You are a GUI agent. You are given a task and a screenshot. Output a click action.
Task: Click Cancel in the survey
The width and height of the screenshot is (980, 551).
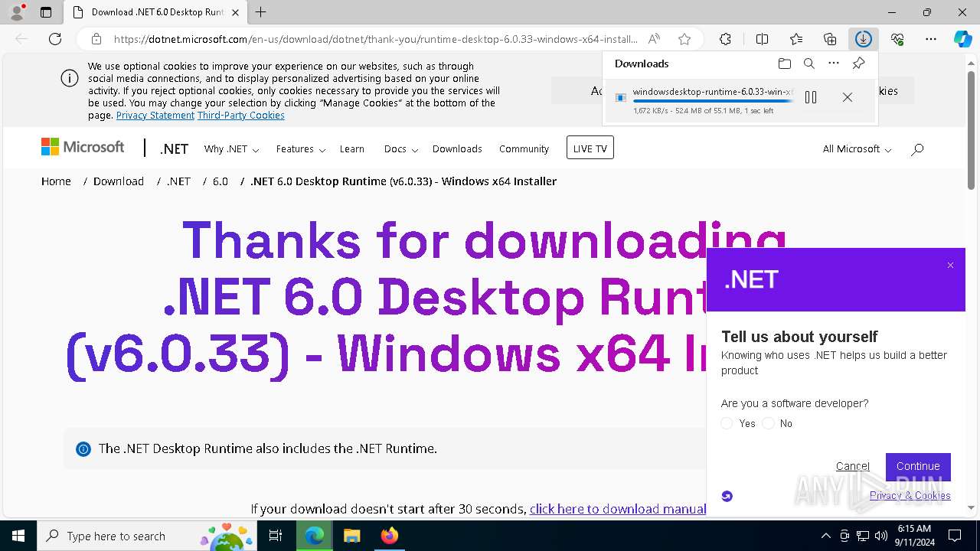pyautogui.click(x=853, y=466)
